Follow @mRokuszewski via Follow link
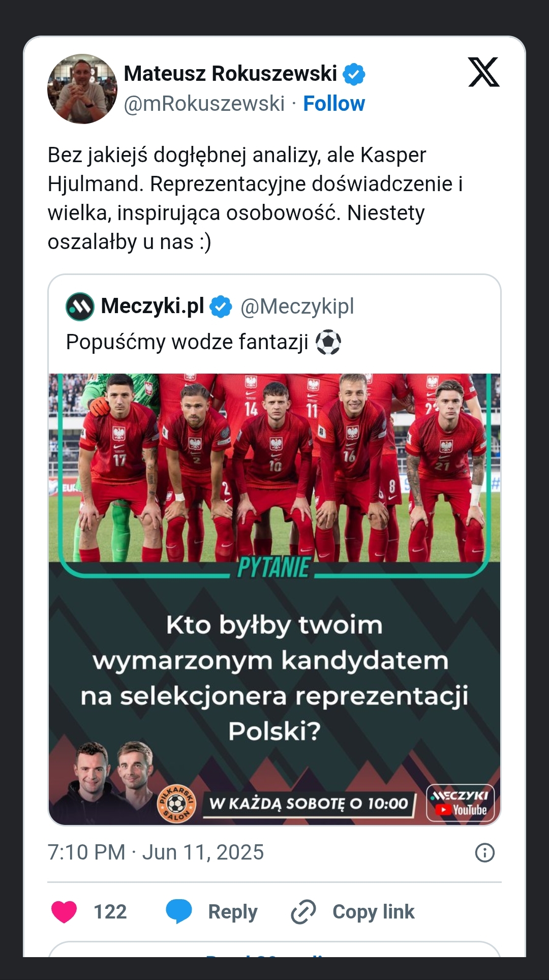 click(334, 104)
